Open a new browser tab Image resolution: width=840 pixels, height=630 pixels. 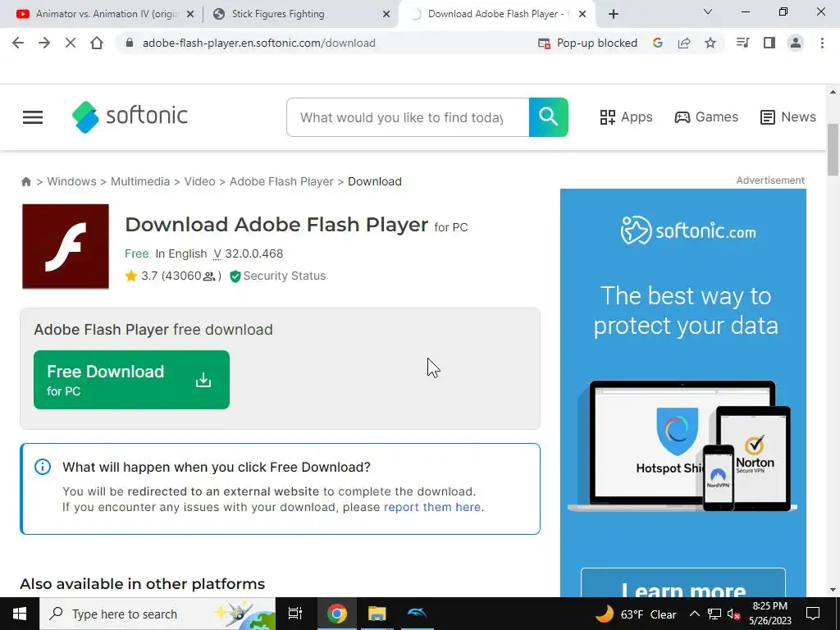coord(614,14)
